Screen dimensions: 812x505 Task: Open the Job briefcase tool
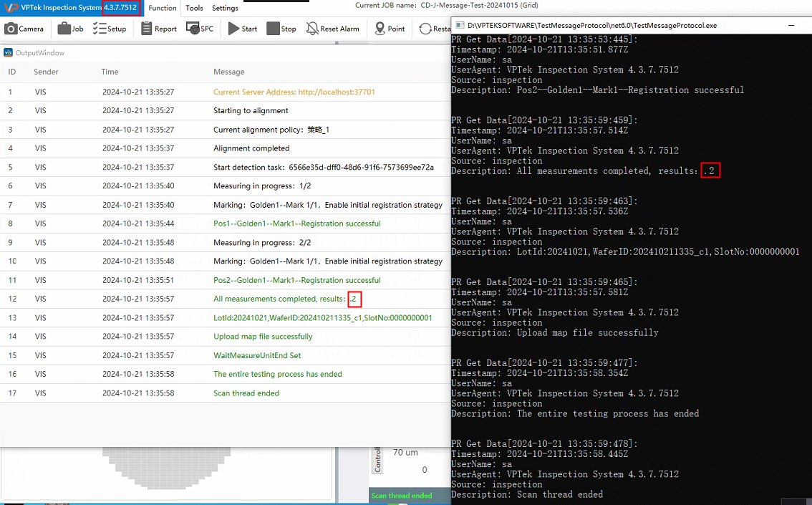tap(70, 29)
